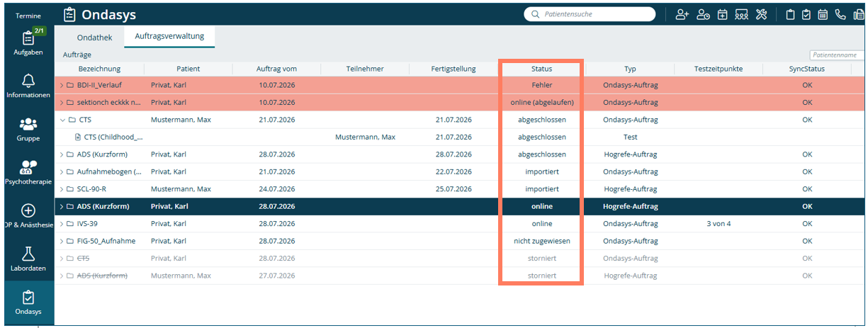This screenshot has height=328, width=868.
Task: Click the 3 von 4 Testzeitpunkte cell
Action: (x=718, y=224)
